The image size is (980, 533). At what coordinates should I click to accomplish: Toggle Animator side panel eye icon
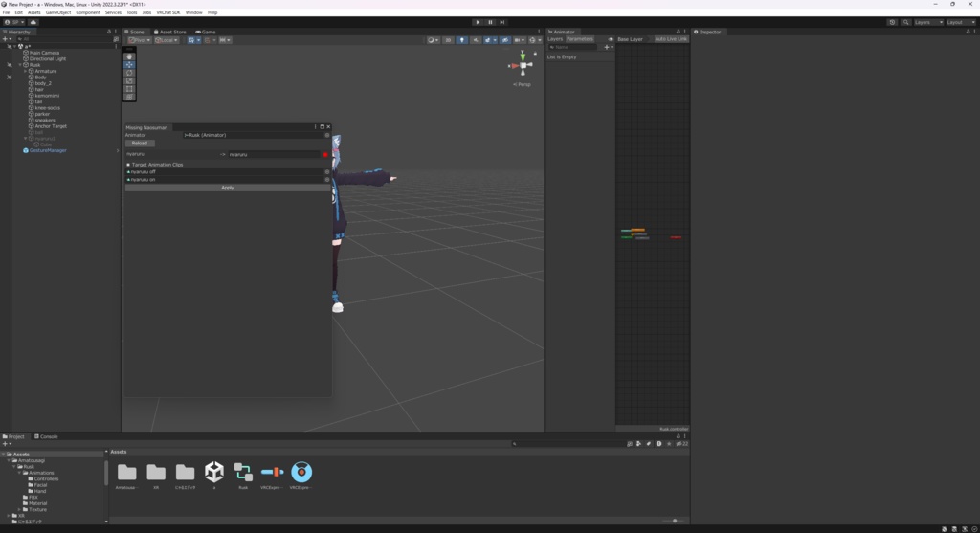point(611,39)
